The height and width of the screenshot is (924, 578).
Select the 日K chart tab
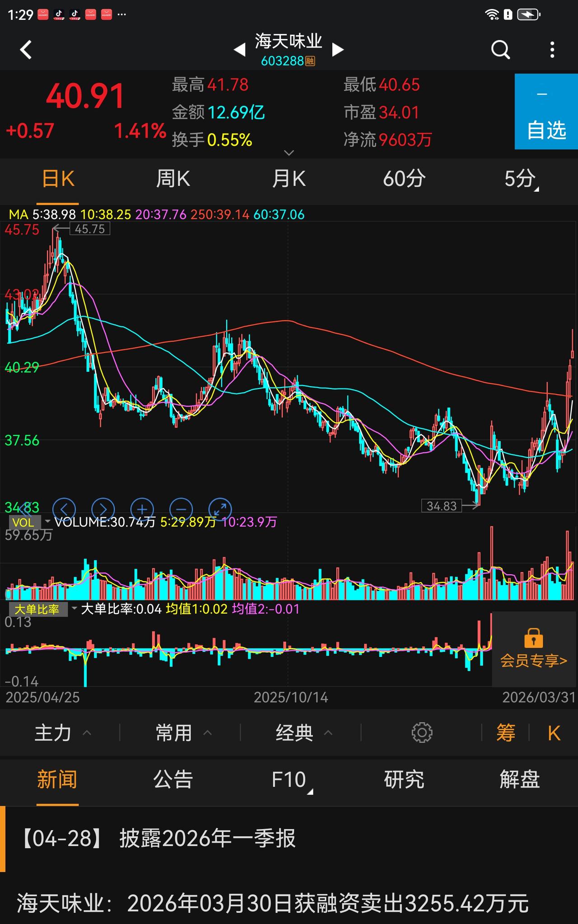(x=58, y=179)
